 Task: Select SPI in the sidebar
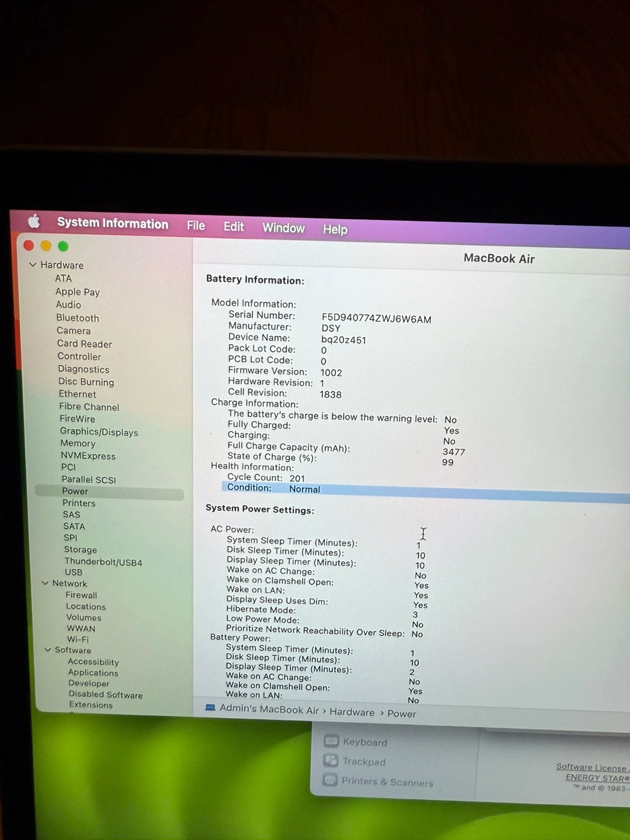[x=70, y=538]
